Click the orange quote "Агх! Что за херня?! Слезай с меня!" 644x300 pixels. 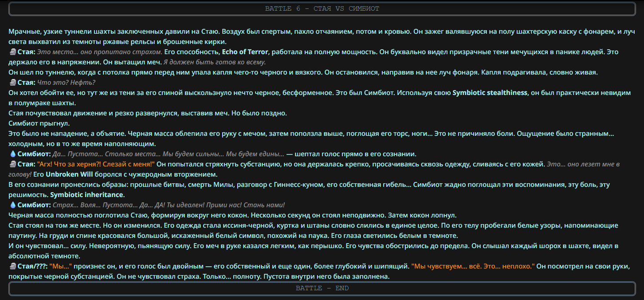[96, 165]
